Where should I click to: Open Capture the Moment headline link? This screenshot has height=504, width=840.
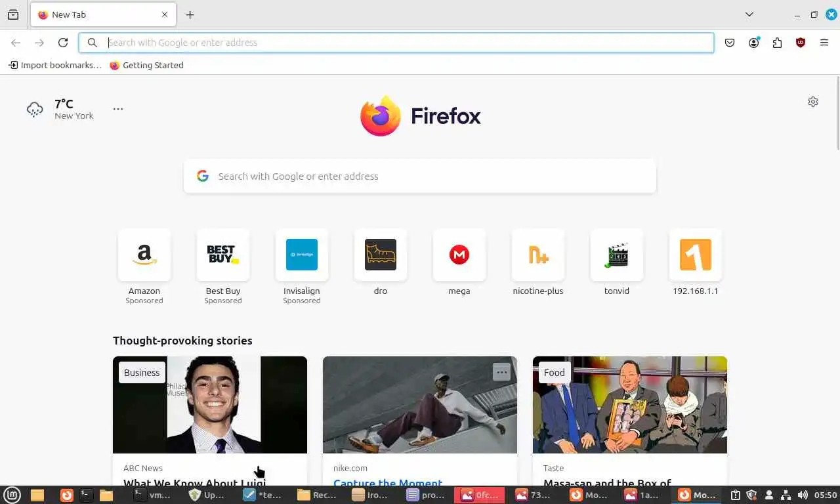(388, 482)
